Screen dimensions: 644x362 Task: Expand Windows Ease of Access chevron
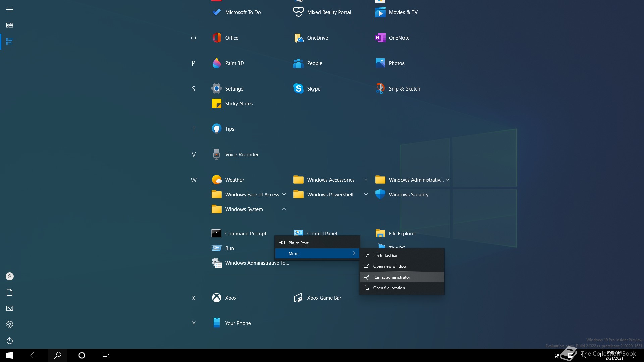click(284, 195)
